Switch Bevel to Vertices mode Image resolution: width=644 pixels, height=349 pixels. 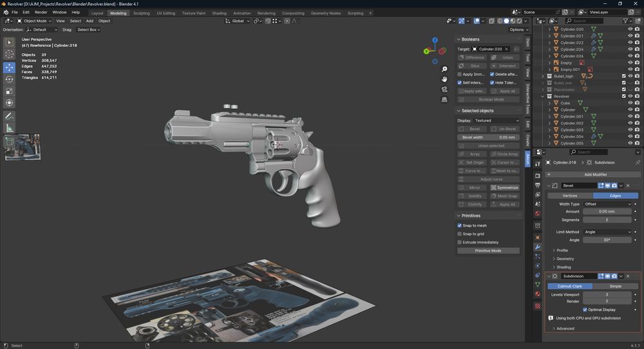(570, 196)
